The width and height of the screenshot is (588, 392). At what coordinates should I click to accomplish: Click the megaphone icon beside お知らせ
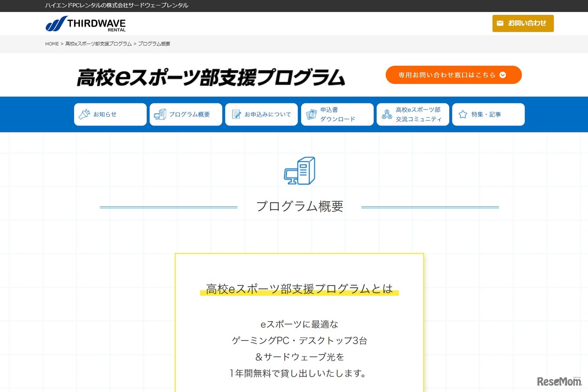click(x=85, y=114)
